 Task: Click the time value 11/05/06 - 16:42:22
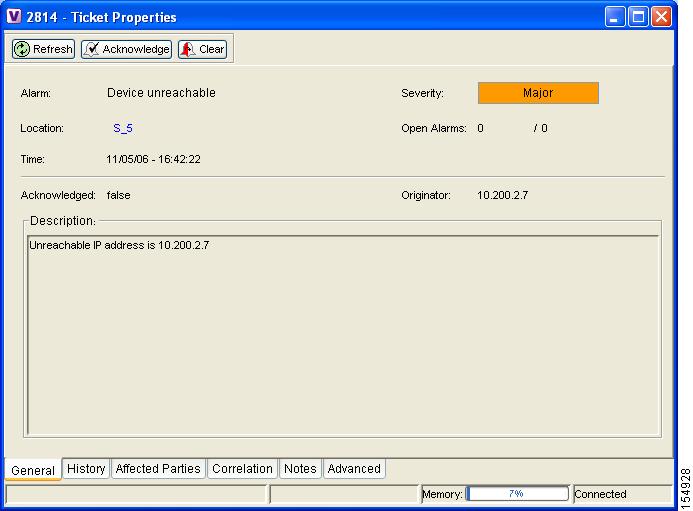click(153, 159)
